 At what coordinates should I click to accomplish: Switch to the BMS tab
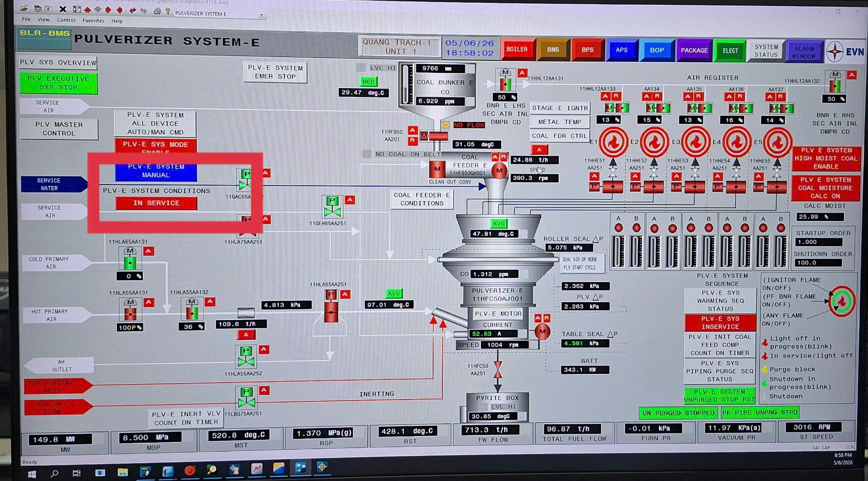[x=553, y=49]
